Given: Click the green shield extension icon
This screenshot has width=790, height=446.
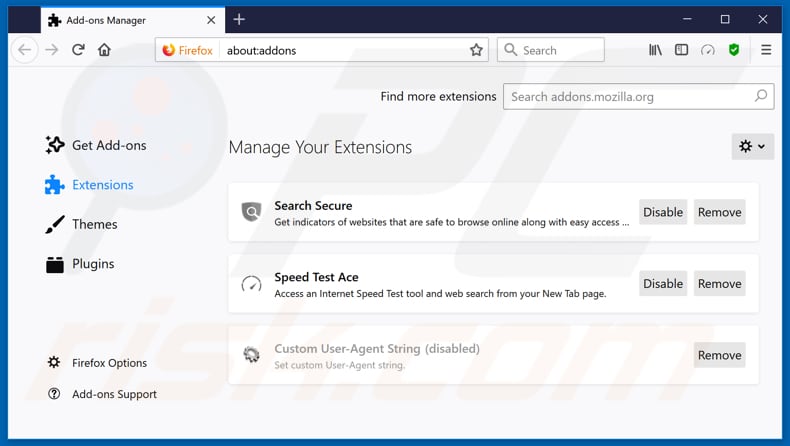Looking at the screenshot, I should 734,50.
